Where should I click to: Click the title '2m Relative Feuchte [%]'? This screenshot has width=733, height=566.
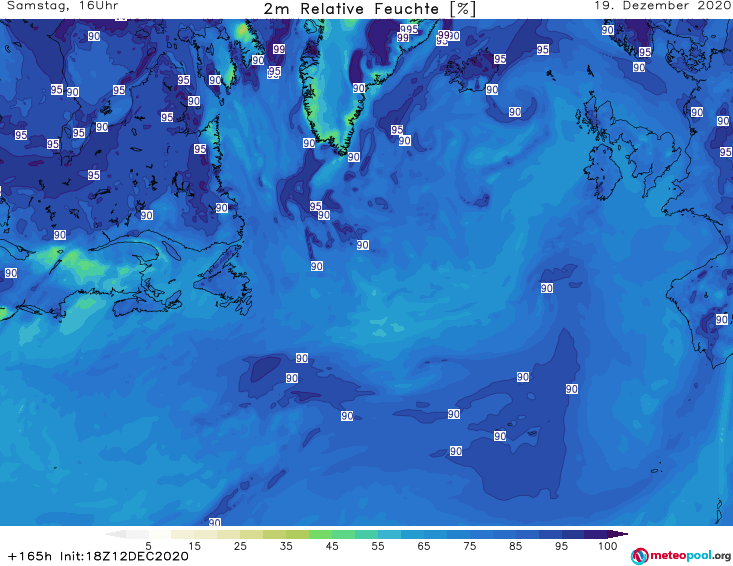coord(369,9)
